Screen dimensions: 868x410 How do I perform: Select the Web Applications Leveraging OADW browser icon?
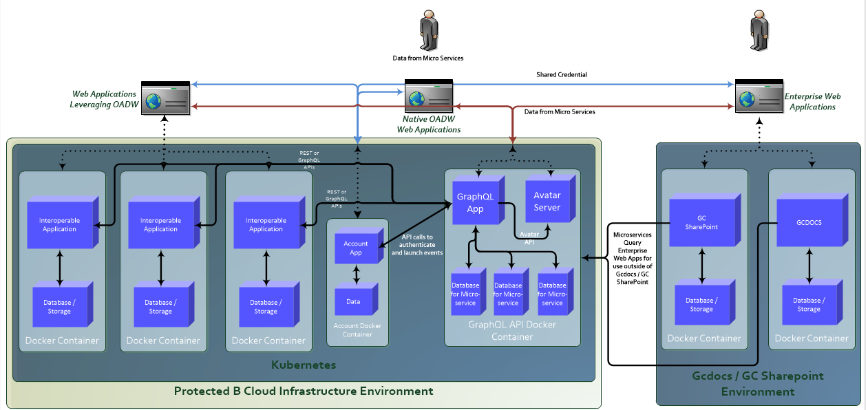pyautogui.click(x=165, y=97)
